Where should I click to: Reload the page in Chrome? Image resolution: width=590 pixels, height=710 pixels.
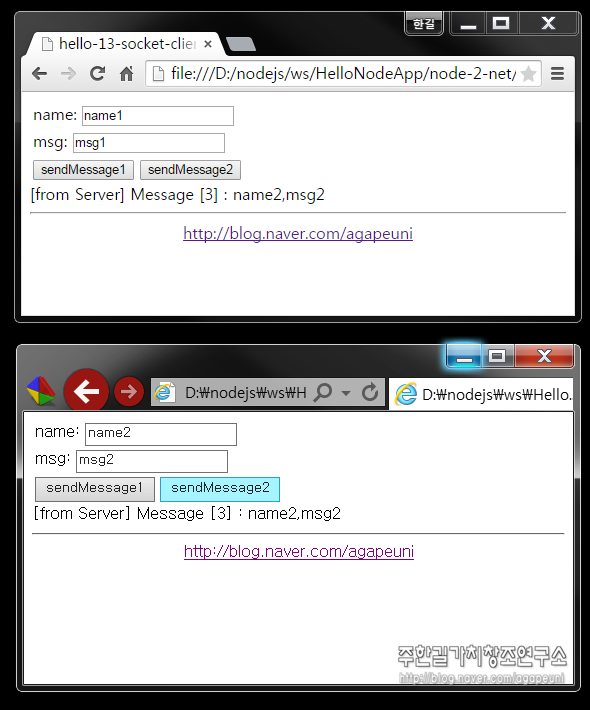pos(97,73)
